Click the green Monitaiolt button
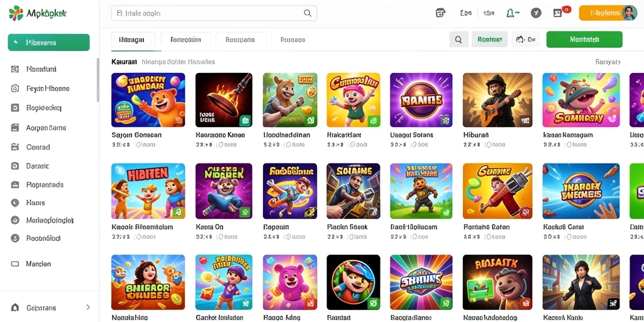The image size is (644, 322). [x=584, y=40]
